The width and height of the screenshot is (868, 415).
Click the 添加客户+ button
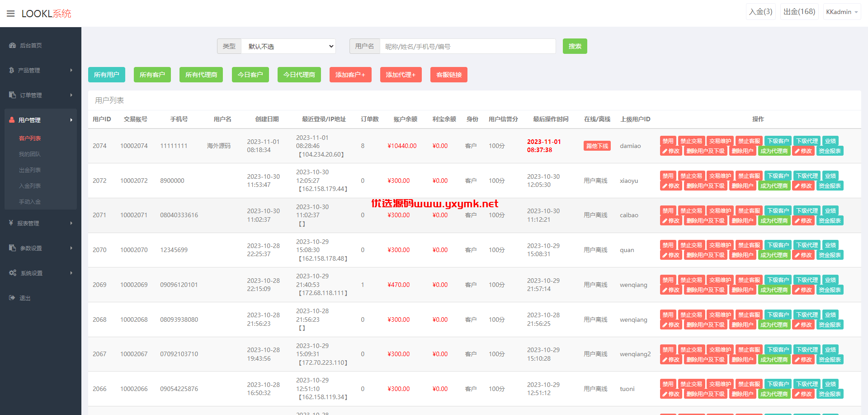350,75
